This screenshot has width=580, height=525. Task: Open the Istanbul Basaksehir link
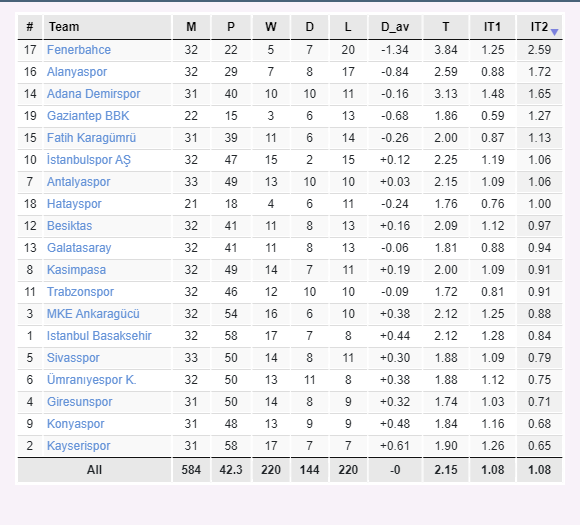(99, 336)
